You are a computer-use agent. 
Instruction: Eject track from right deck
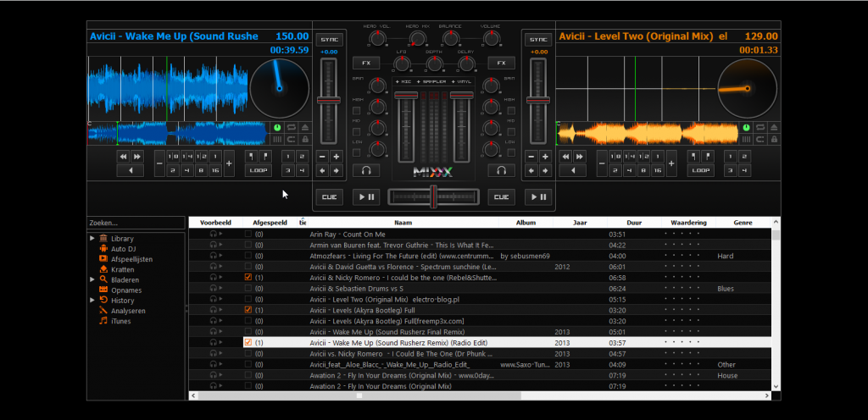(772, 128)
